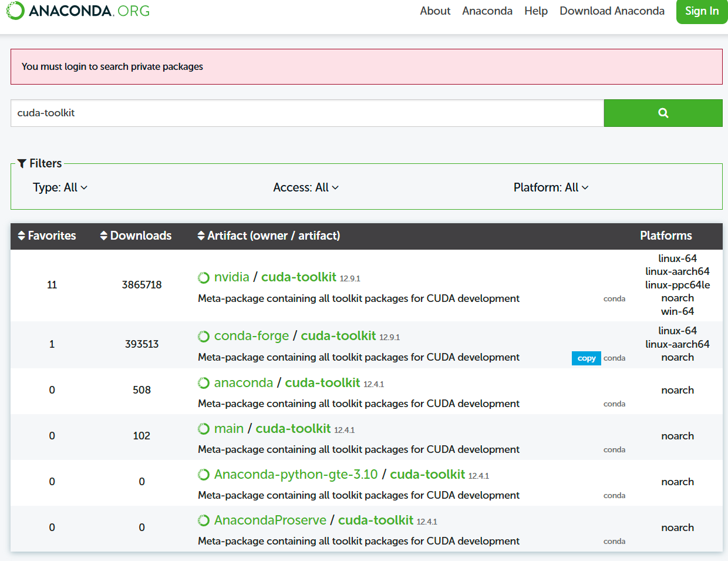The height and width of the screenshot is (561, 728).
Task: Click the login required alert message
Action: (x=366, y=66)
